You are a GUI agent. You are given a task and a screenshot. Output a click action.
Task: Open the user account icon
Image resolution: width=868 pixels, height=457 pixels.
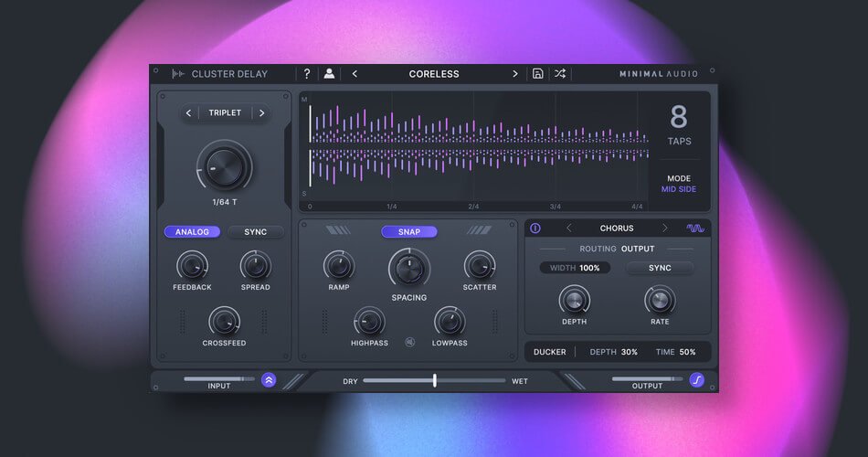tap(329, 74)
